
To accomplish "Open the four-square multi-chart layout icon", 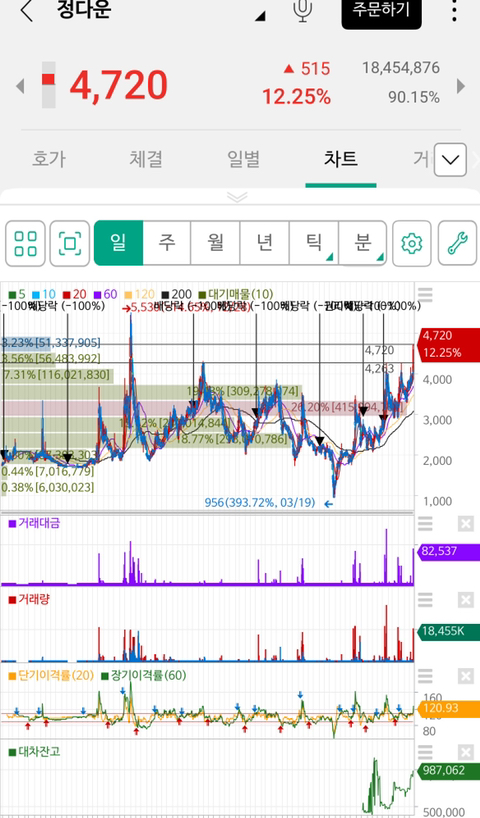I will pyautogui.click(x=26, y=244).
